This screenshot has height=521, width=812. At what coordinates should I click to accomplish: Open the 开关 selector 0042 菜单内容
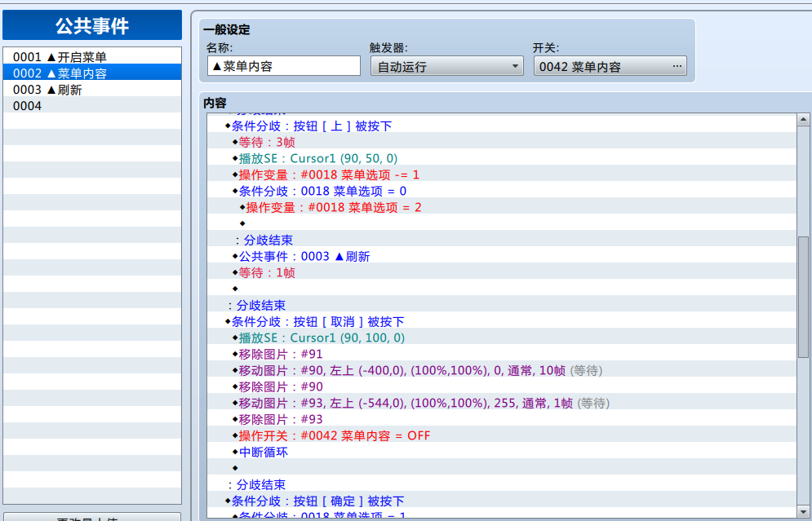[610, 66]
